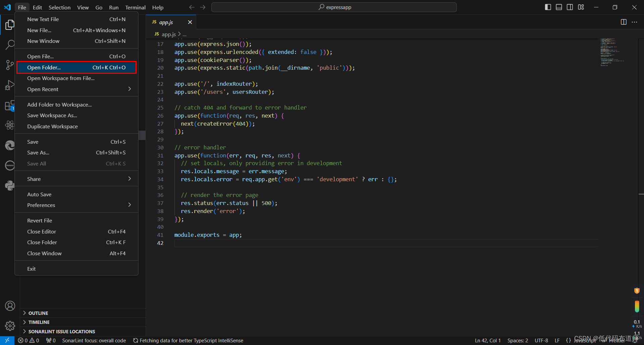Viewport: 644px width, 345px height.
Task: Expand the OUTLINE section
Action: [x=83, y=313]
